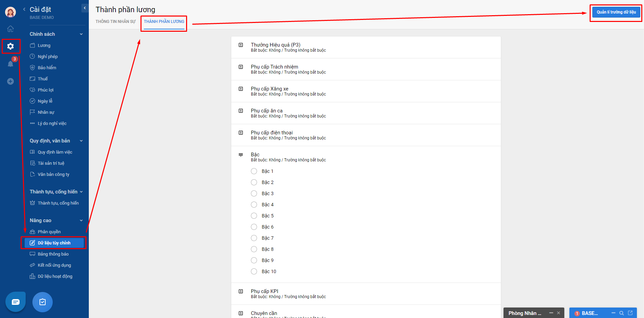Click the Dữ liệu hoạt động chart icon
Image resolution: width=644 pixels, height=318 pixels.
click(32, 276)
